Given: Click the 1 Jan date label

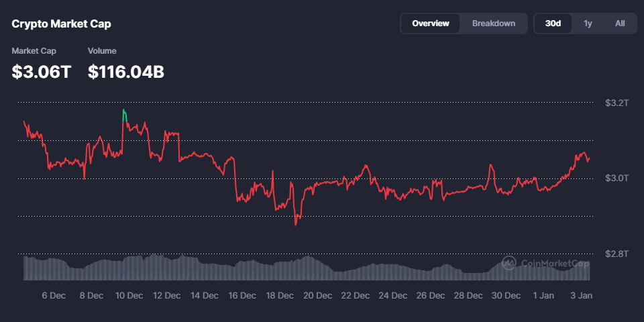Looking at the screenshot, I should (x=543, y=295).
